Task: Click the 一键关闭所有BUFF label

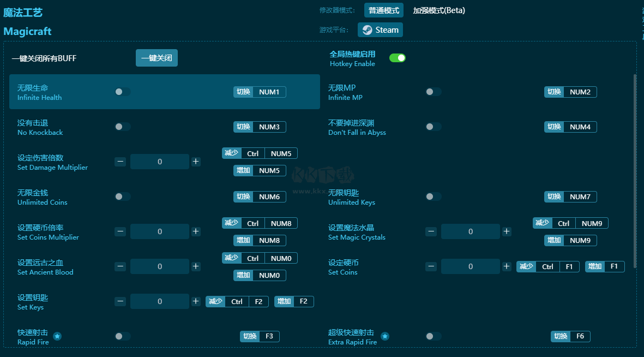Action: pos(44,58)
